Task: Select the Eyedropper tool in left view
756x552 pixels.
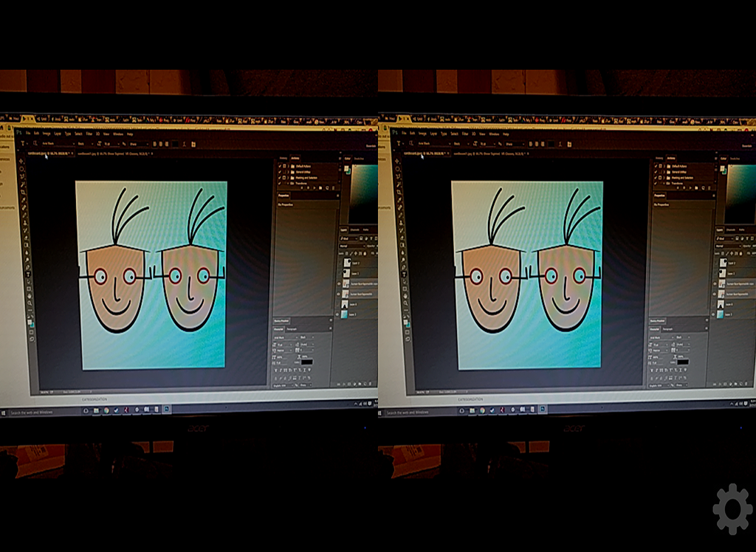Action: (x=24, y=200)
